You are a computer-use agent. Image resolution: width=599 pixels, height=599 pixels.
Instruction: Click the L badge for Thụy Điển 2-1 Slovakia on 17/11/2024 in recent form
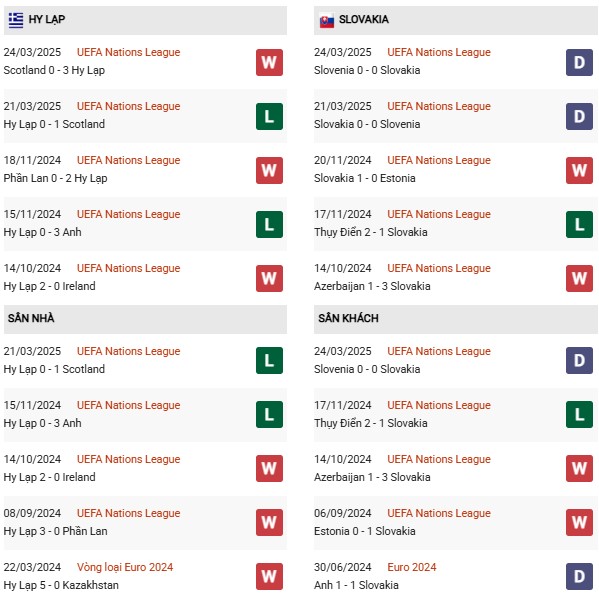click(x=580, y=224)
